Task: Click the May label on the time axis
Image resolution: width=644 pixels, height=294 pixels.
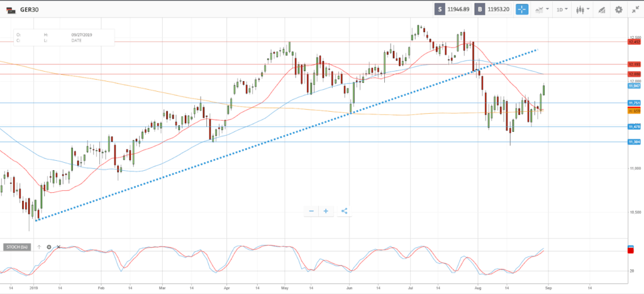Action: point(285,288)
